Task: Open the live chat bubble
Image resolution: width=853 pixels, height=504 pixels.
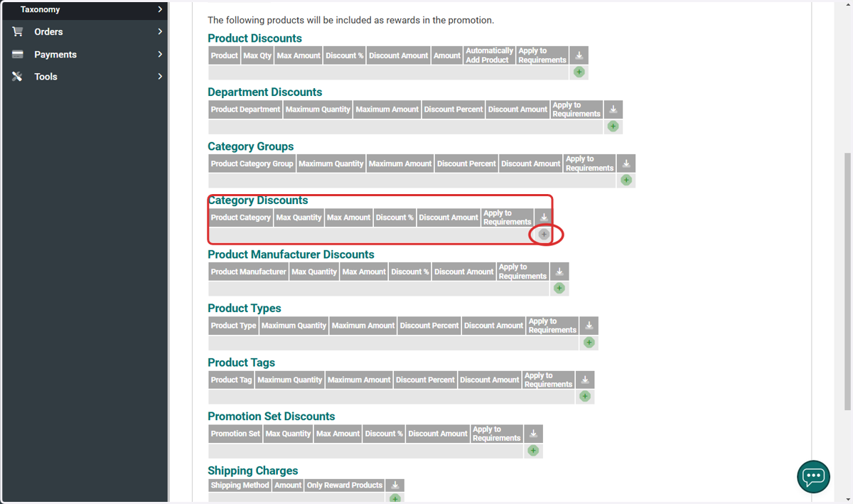Action: (813, 476)
